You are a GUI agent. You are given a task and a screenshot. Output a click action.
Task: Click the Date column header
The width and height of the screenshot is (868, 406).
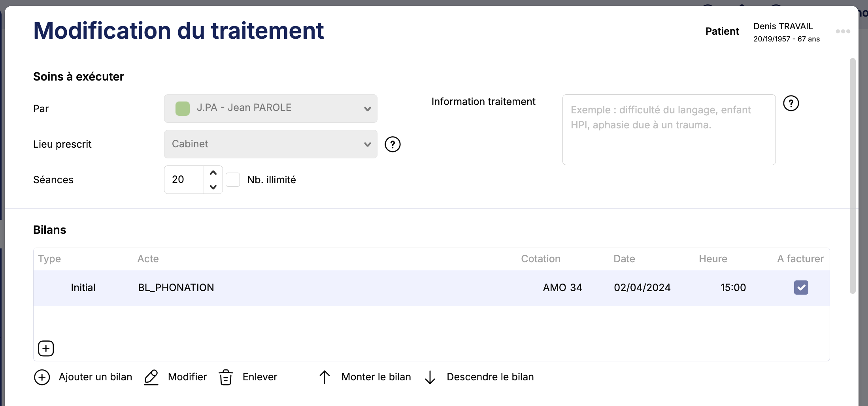(x=624, y=259)
